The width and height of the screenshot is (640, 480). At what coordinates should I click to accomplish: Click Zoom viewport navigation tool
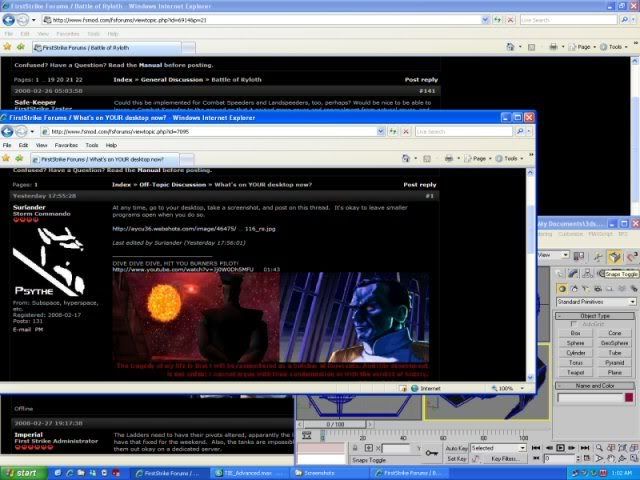coord(599,448)
